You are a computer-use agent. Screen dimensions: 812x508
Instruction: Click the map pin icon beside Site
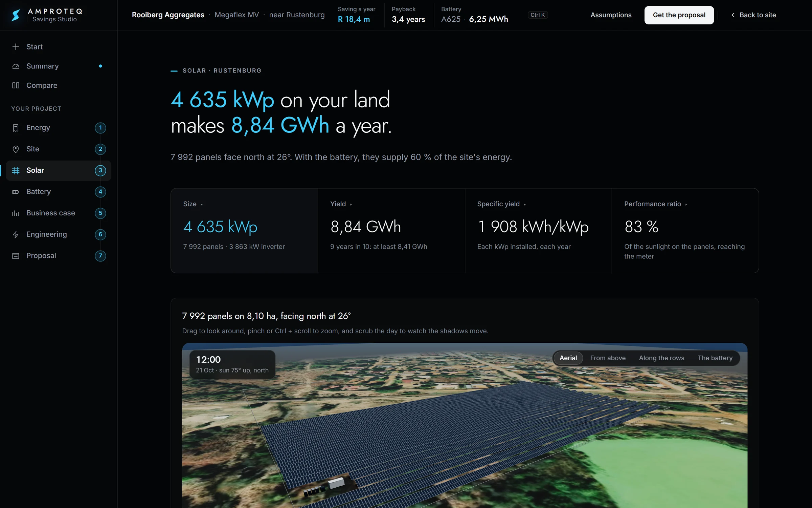pyautogui.click(x=16, y=149)
